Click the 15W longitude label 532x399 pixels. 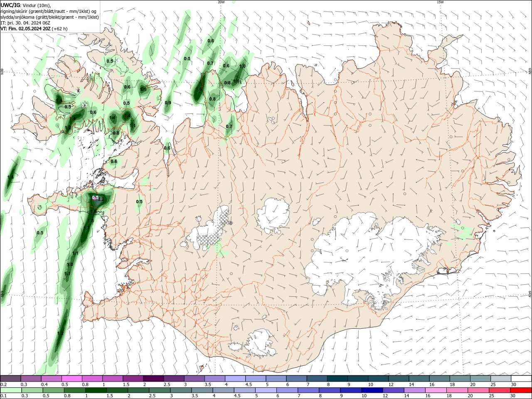point(440,2)
